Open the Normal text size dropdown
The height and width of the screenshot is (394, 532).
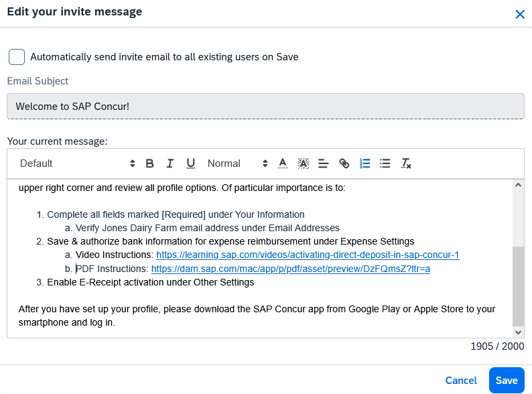point(237,163)
